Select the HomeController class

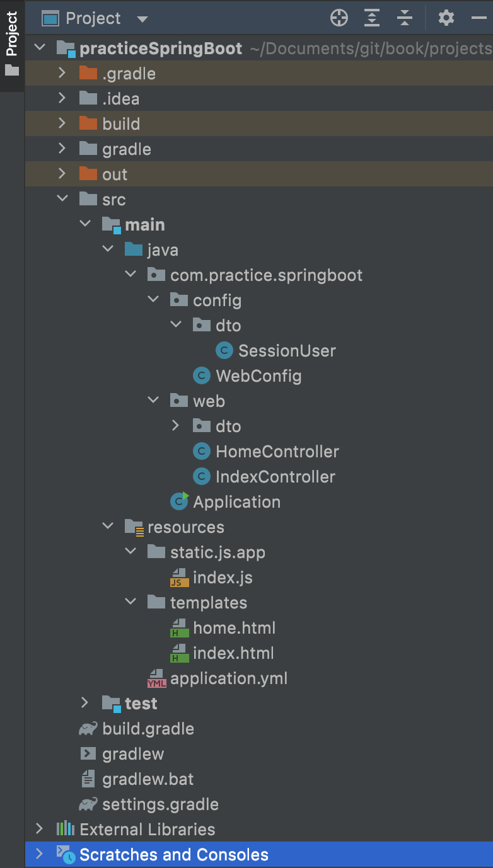click(275, 451)
